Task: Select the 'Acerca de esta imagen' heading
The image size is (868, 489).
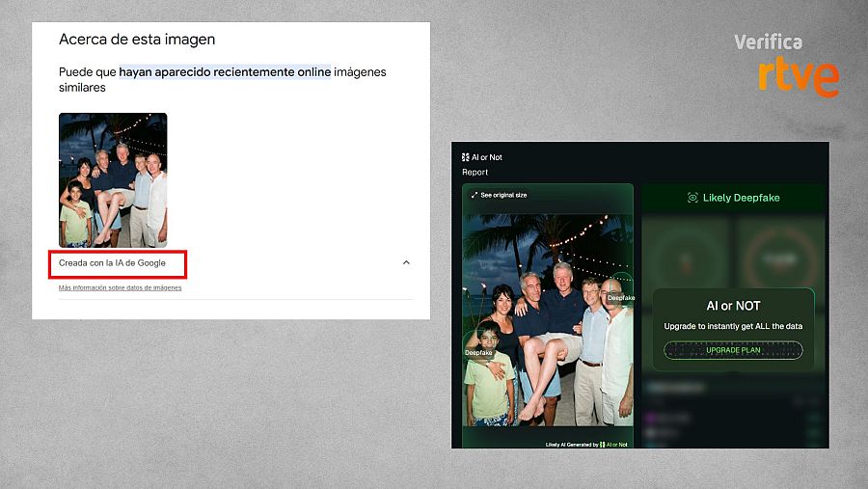Action: pyautogui.click(x=137, y=40)
